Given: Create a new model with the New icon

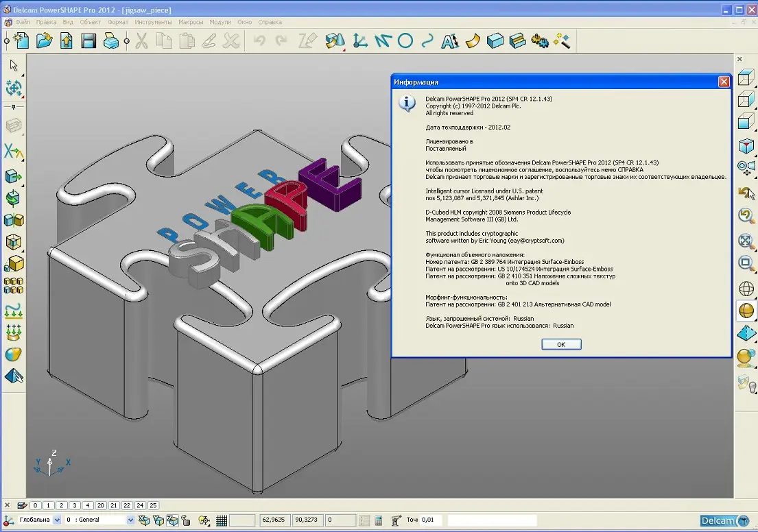Looking at the screenshot, I should [x=21, y=40].
